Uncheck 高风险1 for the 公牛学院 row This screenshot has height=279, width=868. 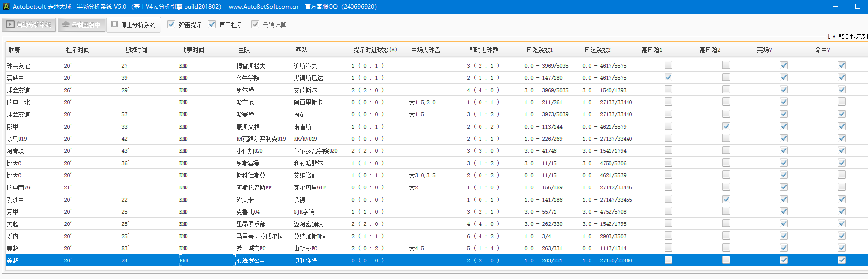668,77
